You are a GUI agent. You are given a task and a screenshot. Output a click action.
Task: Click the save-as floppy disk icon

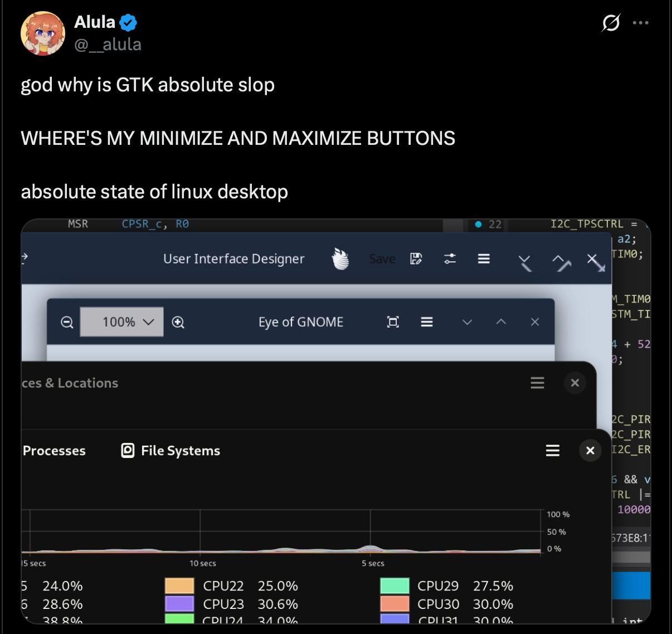pyautogui.click(x=416, y=259)
